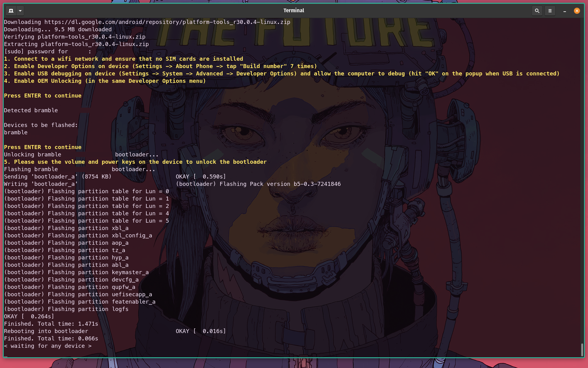Click 'Finished. Total time: 0.066s' line
The width and height of the screenshot is (588, 368).
[51, 339]
